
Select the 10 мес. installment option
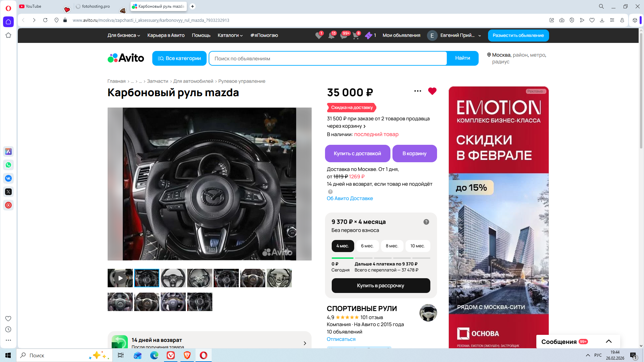418,246
